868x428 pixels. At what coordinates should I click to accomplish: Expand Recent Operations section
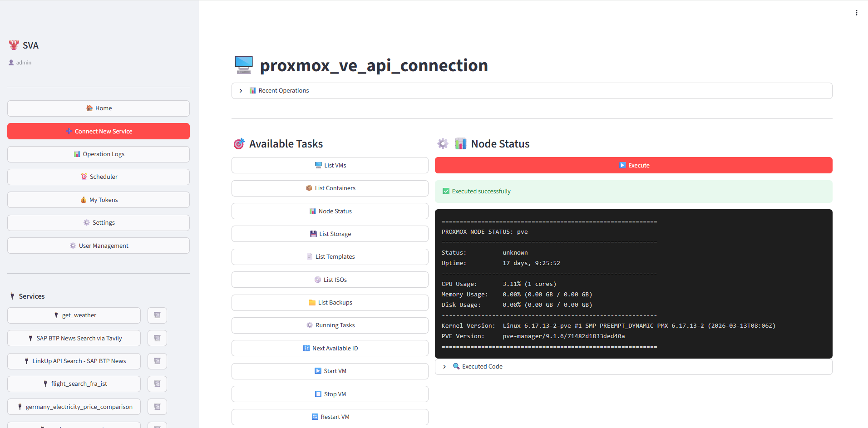pos(532,91)
